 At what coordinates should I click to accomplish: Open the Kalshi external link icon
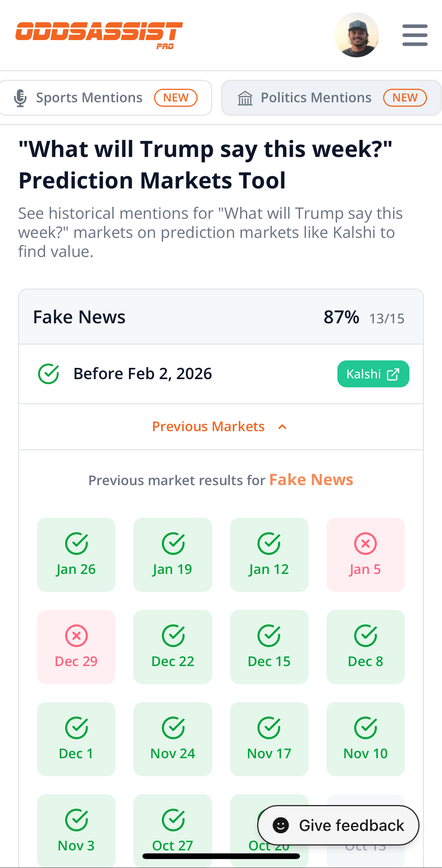(392, 373)
